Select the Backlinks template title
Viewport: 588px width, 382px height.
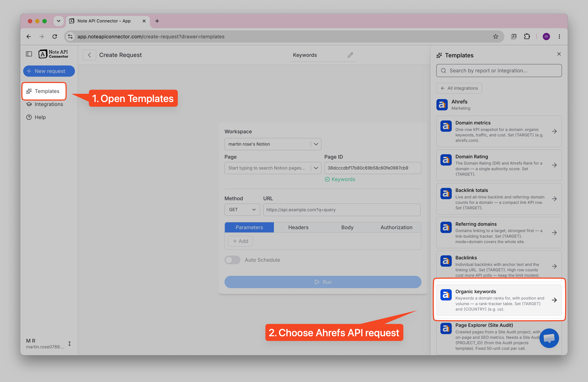(466, 258)
